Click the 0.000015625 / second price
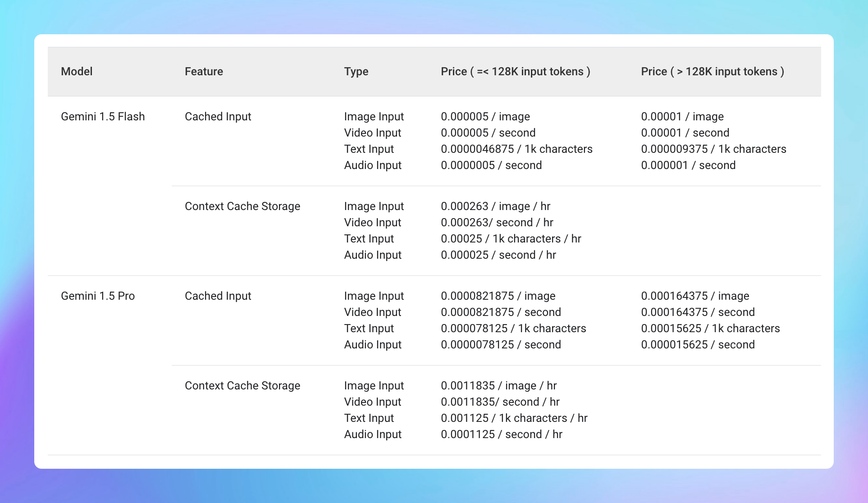868x503 pixels. [698, 345]
